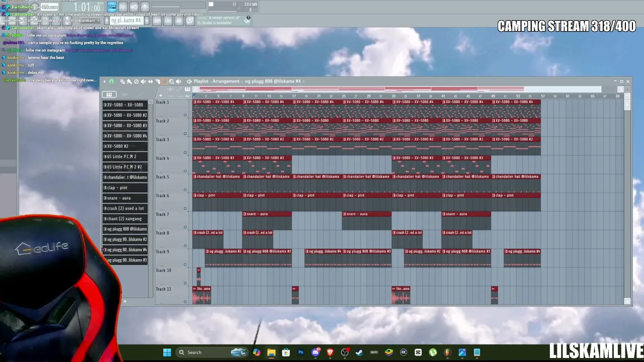
Task: Select chandalier..t @lilskamx in the picker list
Action: pyautogui.click(x=125, y=177)
